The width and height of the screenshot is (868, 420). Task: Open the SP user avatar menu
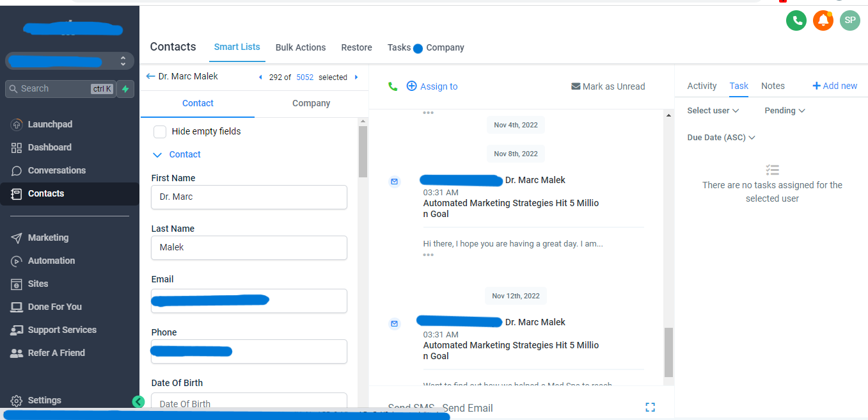click(x=850, y=20)
